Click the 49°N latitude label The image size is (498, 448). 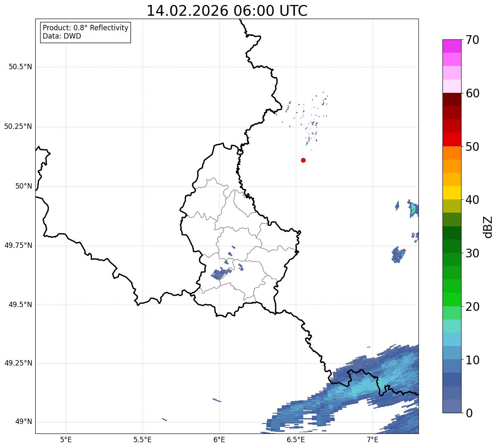[x=24, y=422]
